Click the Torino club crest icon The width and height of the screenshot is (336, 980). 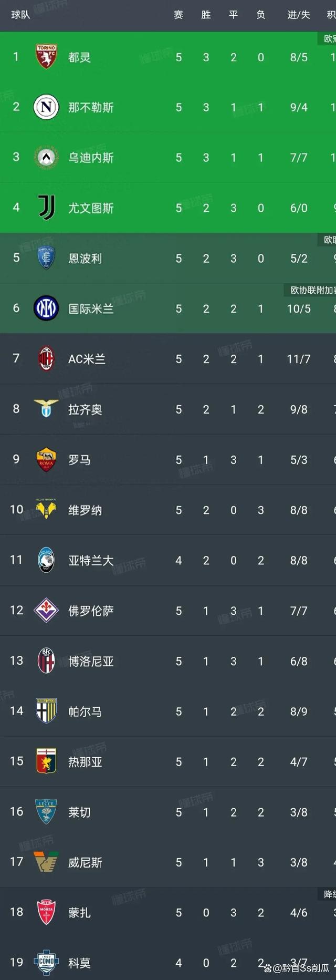[x=46, y=57]
